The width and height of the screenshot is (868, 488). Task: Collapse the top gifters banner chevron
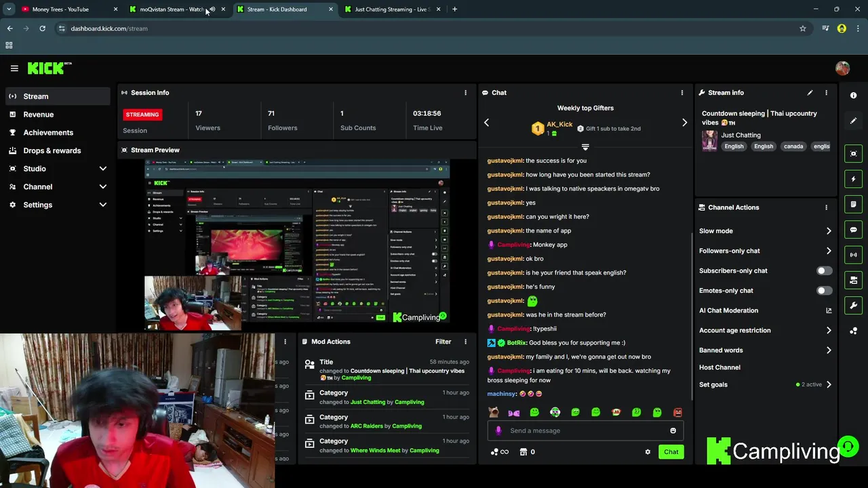pos(585,147)
